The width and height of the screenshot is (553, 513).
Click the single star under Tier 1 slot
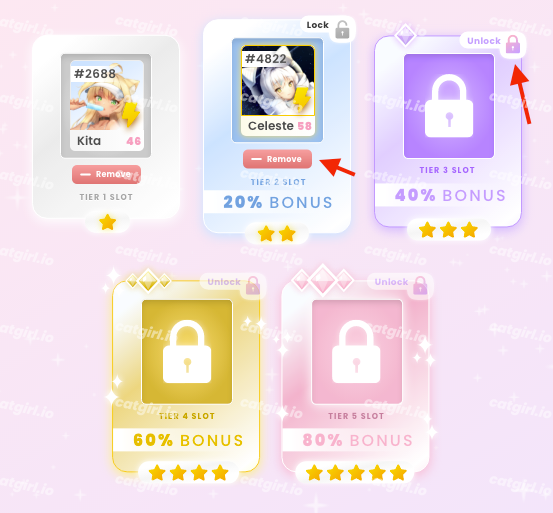[x=108, y=223]
